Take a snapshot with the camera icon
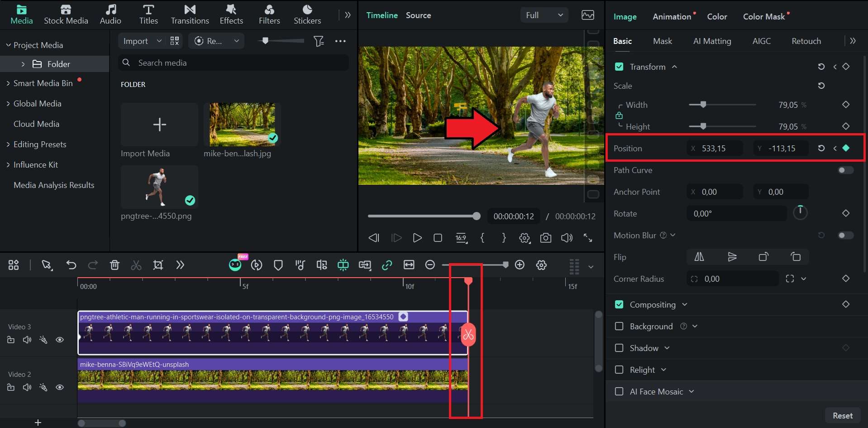 546,238
